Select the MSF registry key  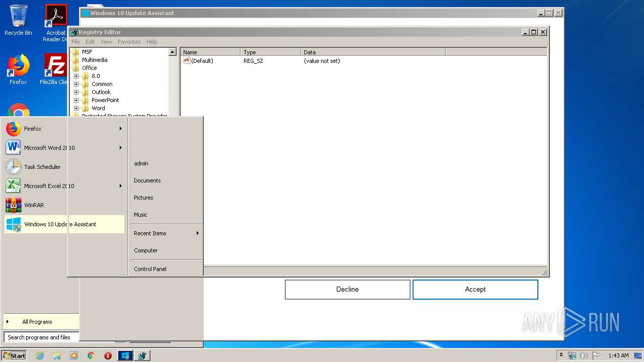[x=87, y=52]
